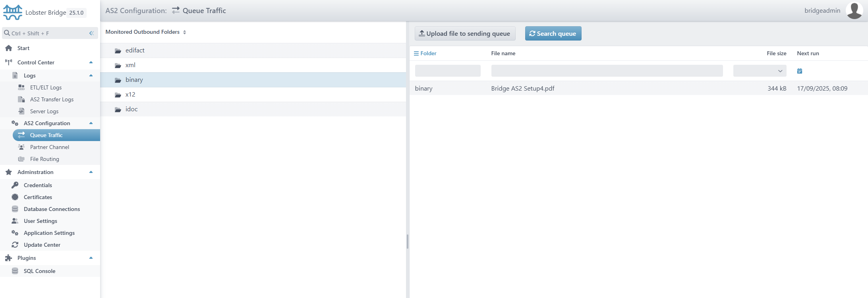868x298 pixels.
Task: Open the edifact folder
Action: click(x=135, y=50)
